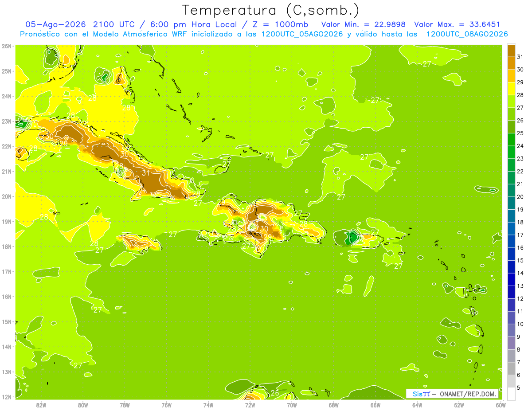Select the dark blue colorbar segment between 12 and 13
This screenshot has height=411, width=532.
pos(511,292)
